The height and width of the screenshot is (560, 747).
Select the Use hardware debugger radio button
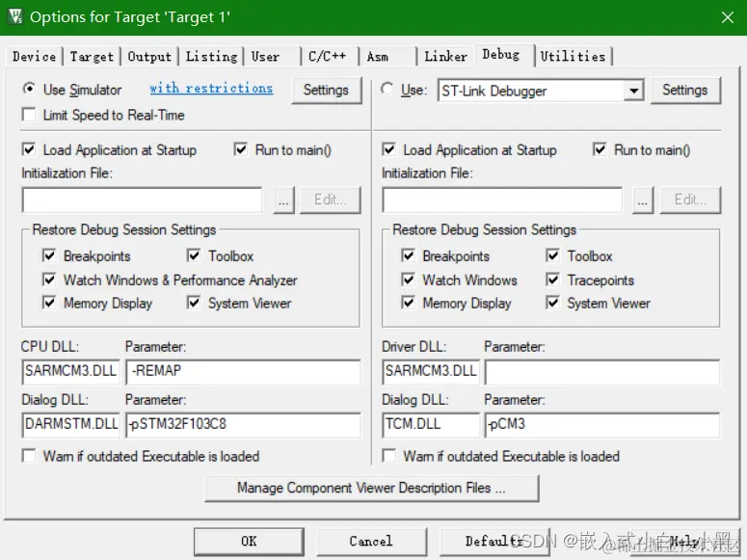pos(387,89)
